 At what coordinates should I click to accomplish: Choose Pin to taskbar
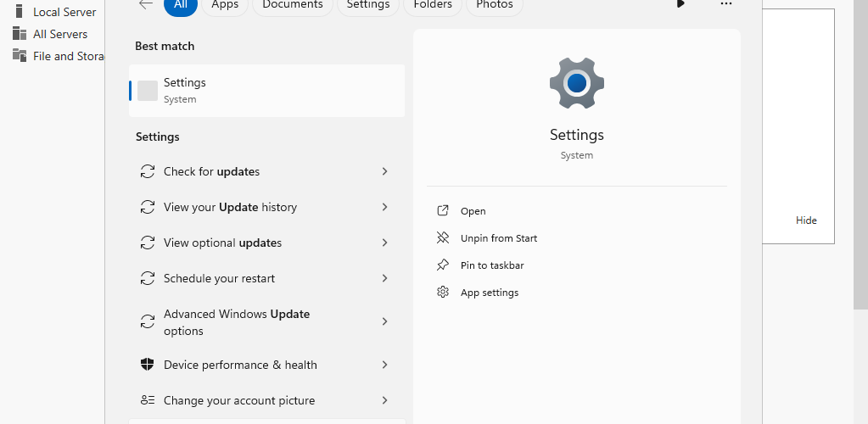click(x=492, y=265)
